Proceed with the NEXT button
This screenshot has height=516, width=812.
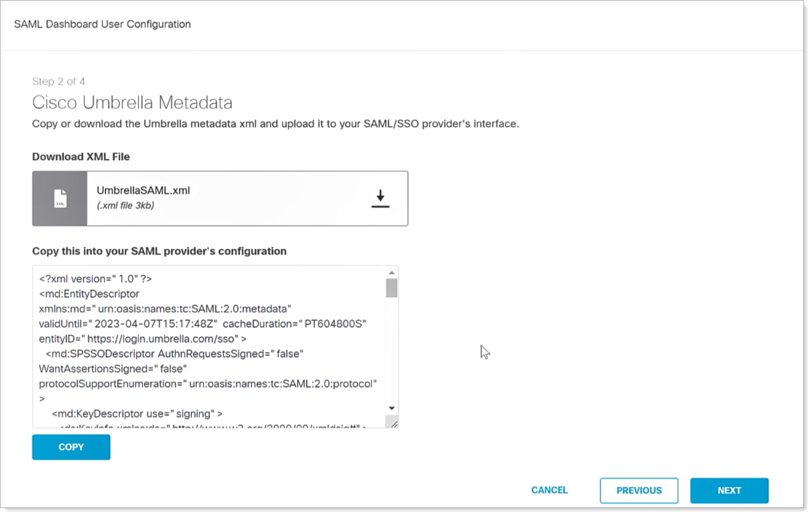click(x=729, y=490)
